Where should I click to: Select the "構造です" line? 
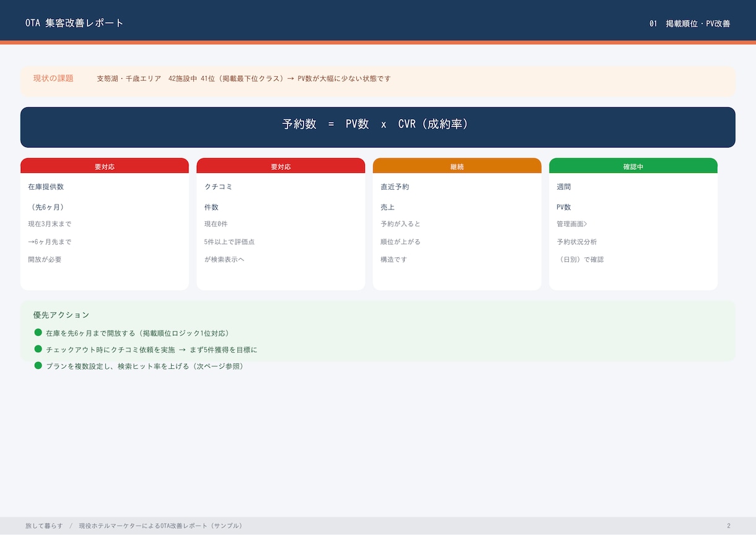(x=393, y=259)
